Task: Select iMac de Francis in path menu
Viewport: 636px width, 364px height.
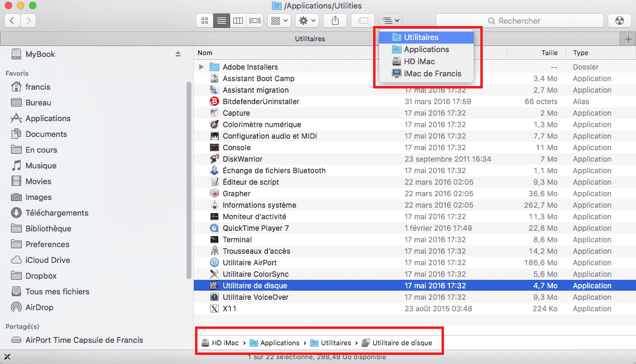Action: pos(432,74)
